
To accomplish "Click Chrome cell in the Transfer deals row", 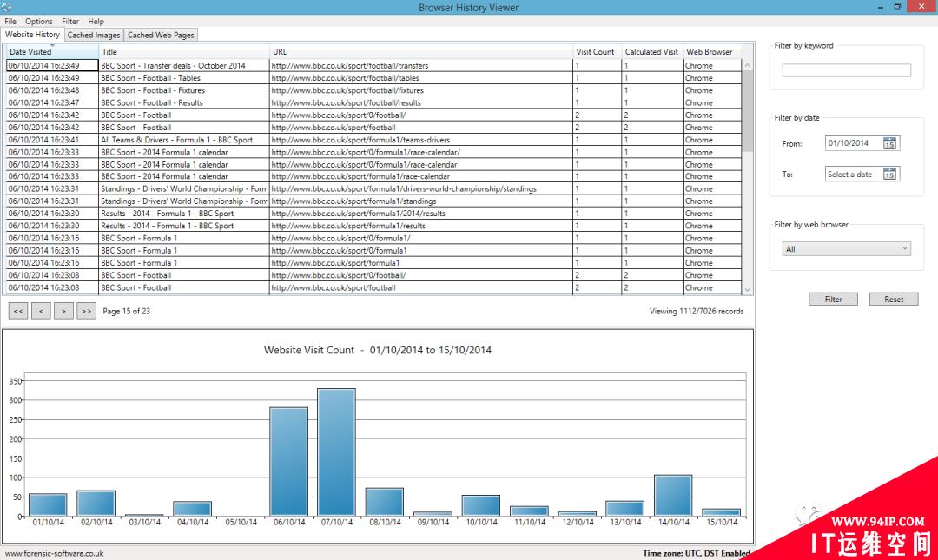I will (x=712, y=66).
